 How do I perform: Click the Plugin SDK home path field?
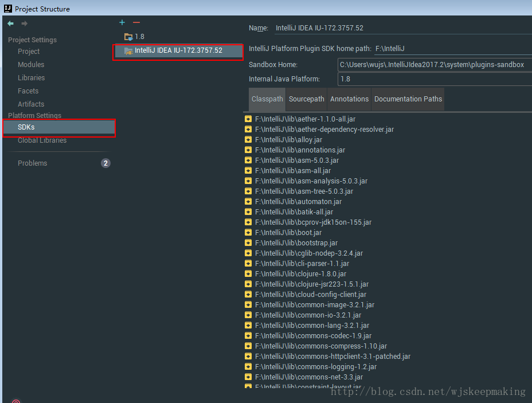453,49
